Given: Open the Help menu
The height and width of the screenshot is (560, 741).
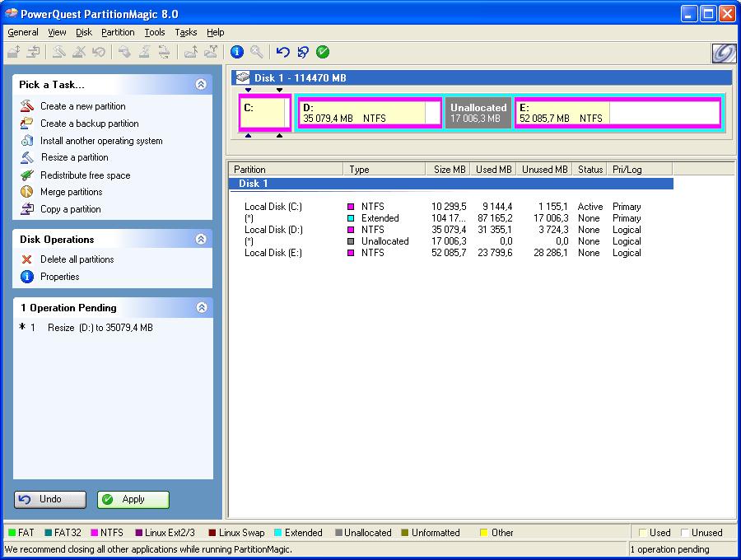Looking at the screenshot, I should [x=215, y=32].
